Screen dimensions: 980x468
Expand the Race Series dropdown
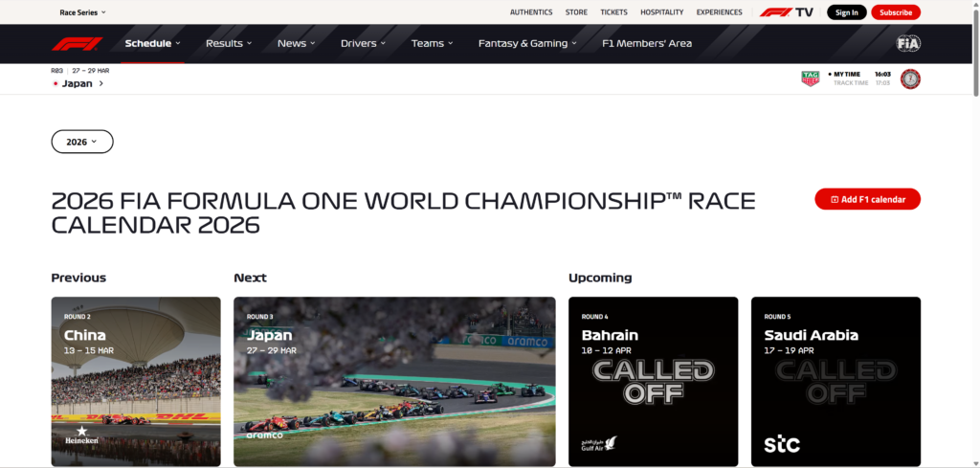tap(83, 12)
